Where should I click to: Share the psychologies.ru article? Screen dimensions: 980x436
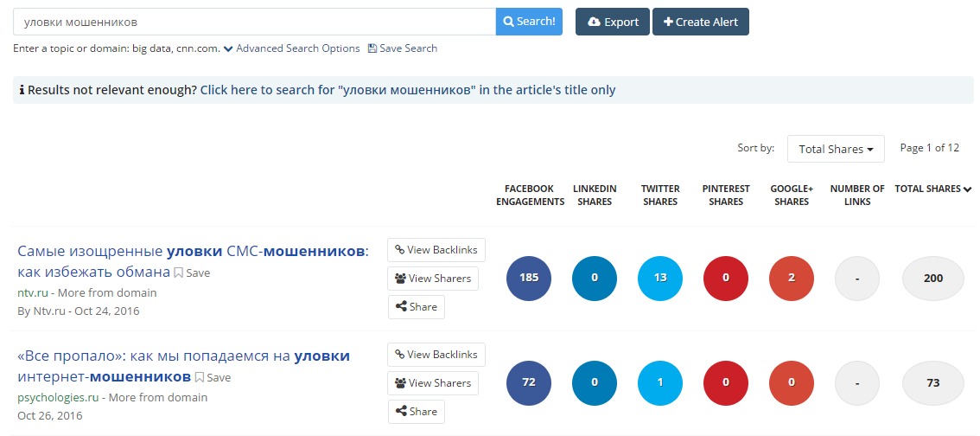(416, 412)
